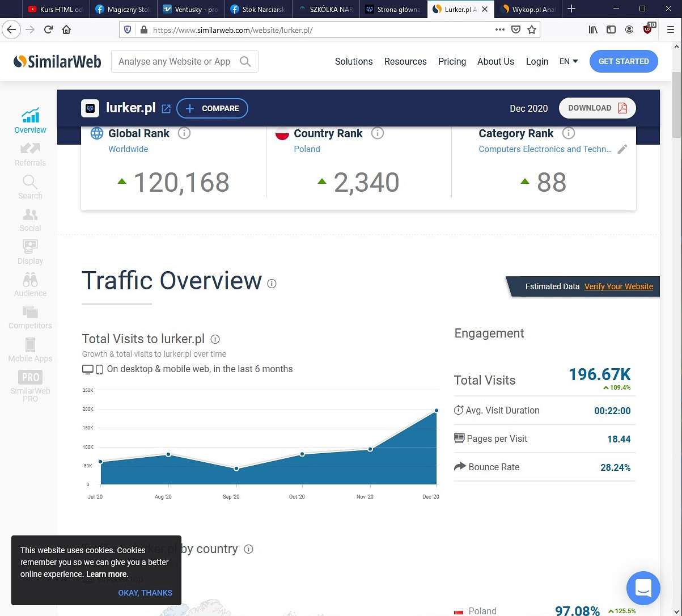Open the Computers Electronics and Technology category link
The width and height of the screenshot is (682, 616).
click(545, 149)
